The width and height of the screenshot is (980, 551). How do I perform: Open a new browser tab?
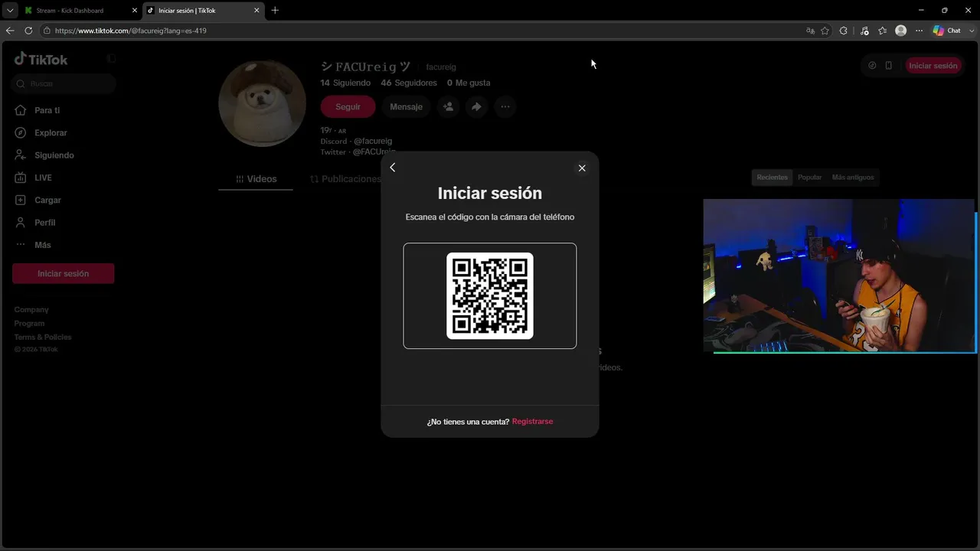(275, 11)
